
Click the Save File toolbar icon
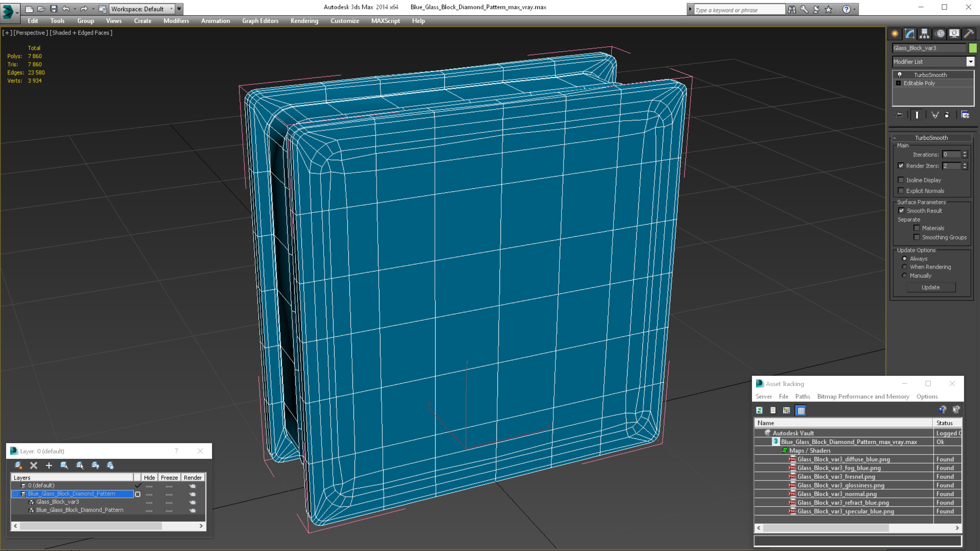click(54, 9)
